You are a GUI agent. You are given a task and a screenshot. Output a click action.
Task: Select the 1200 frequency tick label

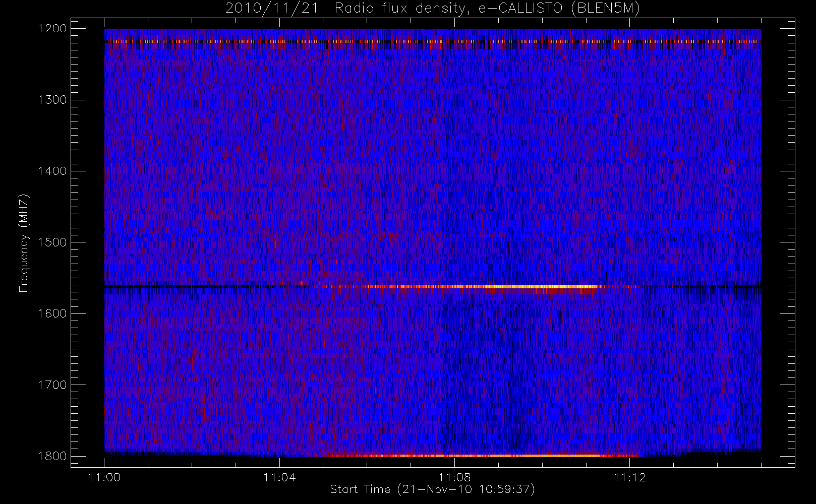[x=52, y=29]
